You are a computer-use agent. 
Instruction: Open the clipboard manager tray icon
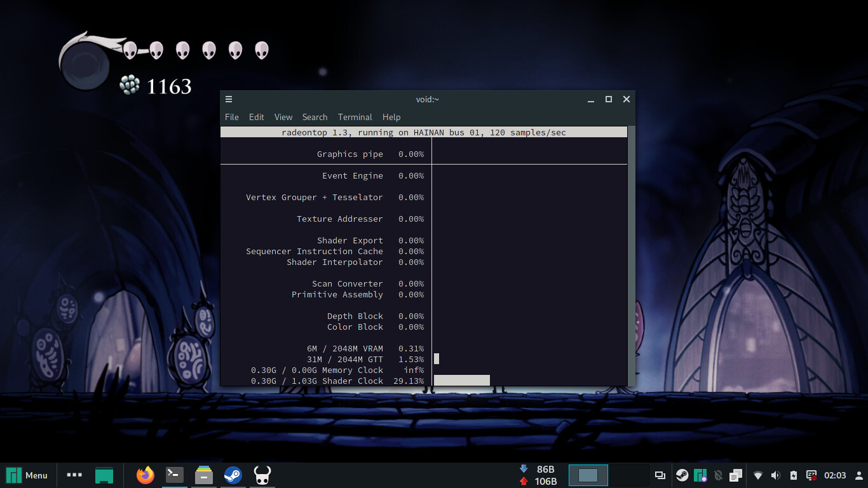(x=736, y=475)
